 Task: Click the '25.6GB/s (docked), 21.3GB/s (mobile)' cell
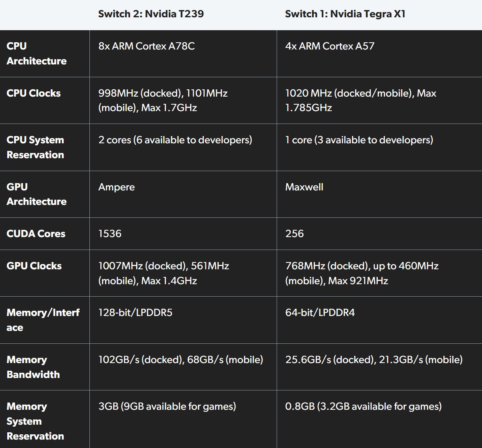click(374, 359)
